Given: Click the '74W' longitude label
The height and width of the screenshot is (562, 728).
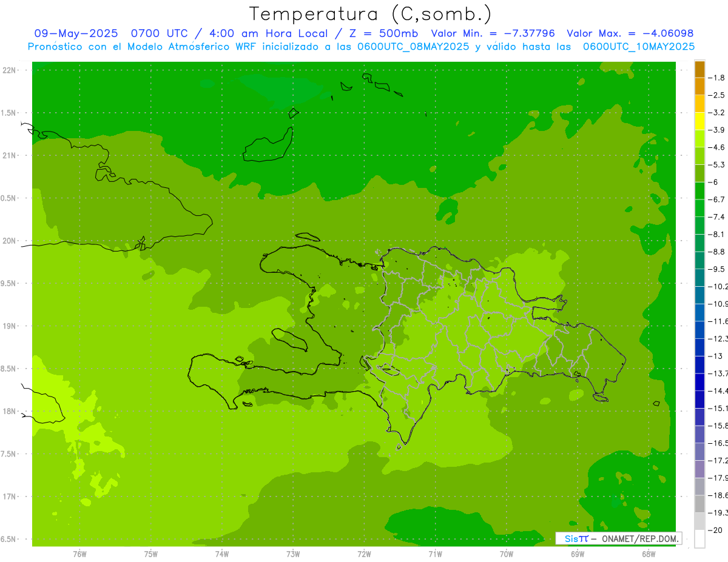Looking at the screenshot, I should pos(222,554).
